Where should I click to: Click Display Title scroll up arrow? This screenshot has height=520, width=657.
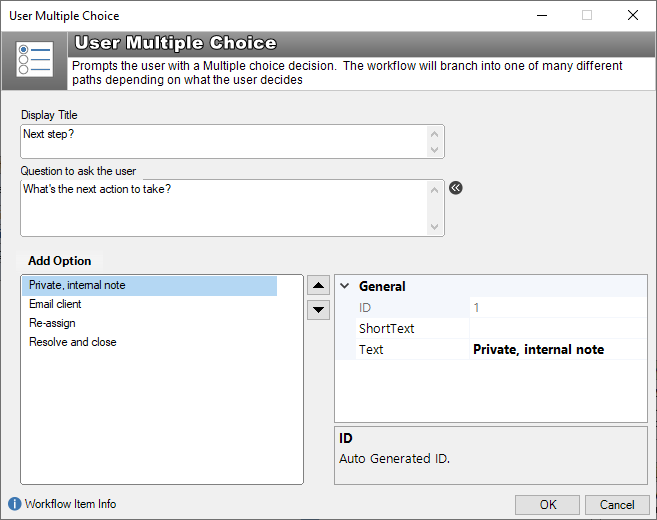(435, 134)
